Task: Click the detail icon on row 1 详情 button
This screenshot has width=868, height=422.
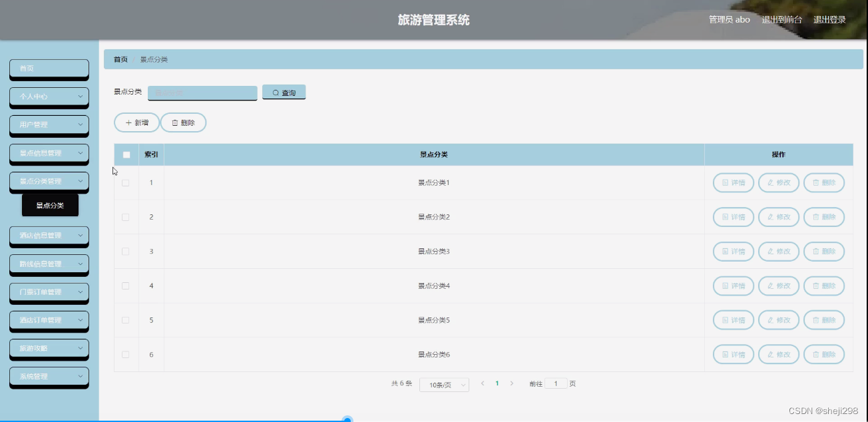Action: click(724, 182)
